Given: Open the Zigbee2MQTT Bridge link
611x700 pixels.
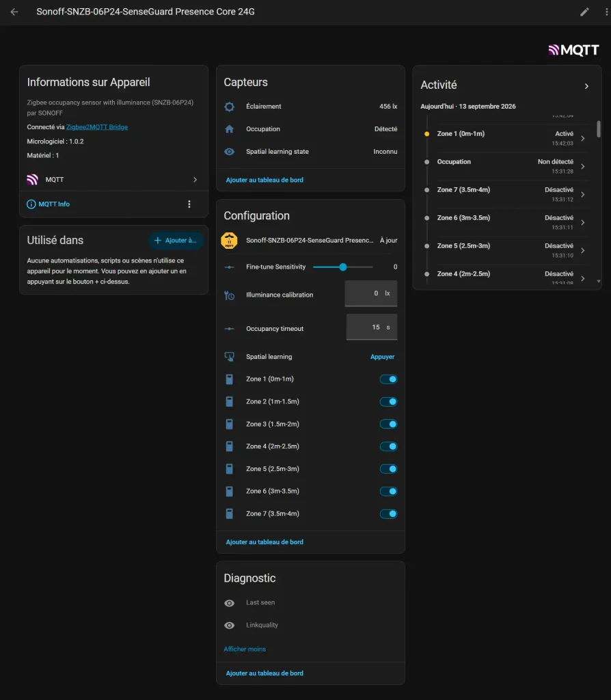Looking at the screenshot, I should (97, 127).
